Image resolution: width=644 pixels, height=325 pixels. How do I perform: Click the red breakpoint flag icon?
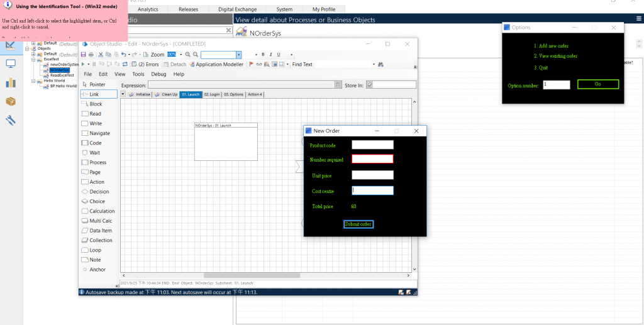(252, 64)
